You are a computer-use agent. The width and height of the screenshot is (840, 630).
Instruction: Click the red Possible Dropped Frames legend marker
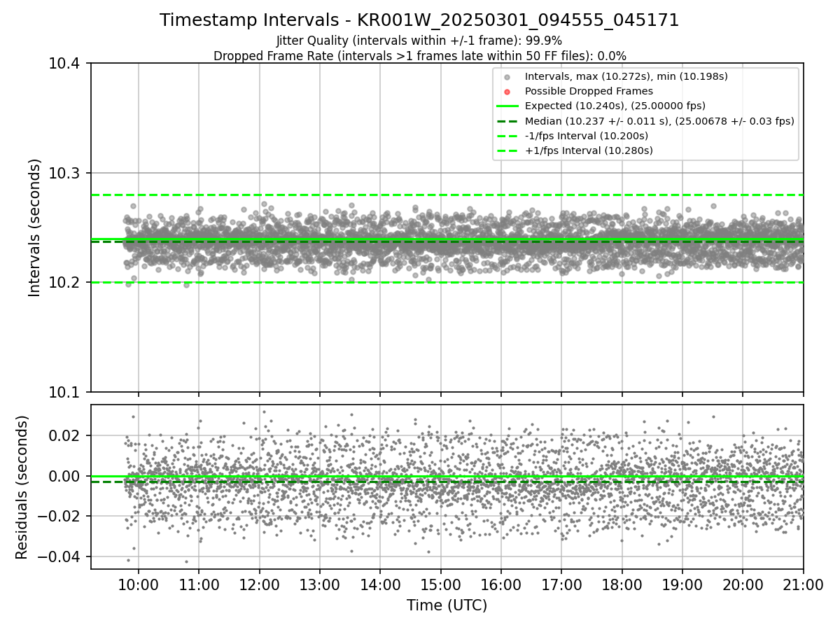point(507,92)
